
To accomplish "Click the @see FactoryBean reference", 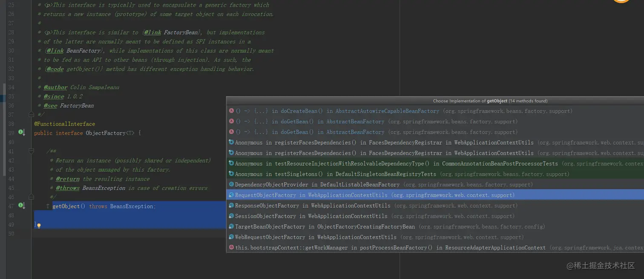I will 69,105.
